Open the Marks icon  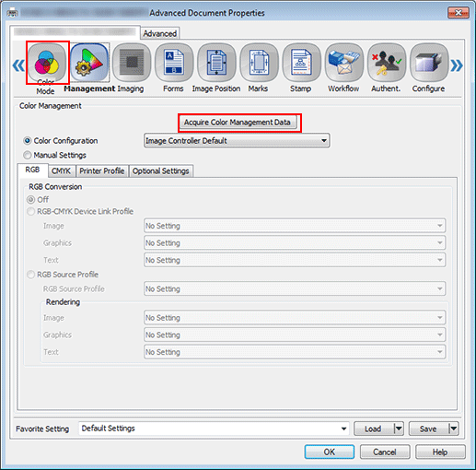259,63
